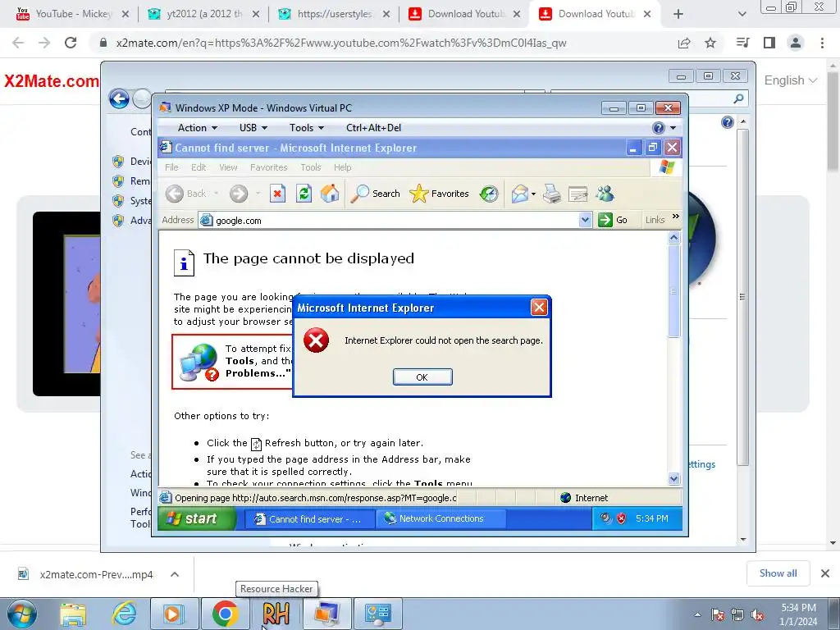
Task: Open the IE Favorites star button
Action: point(440,194)
